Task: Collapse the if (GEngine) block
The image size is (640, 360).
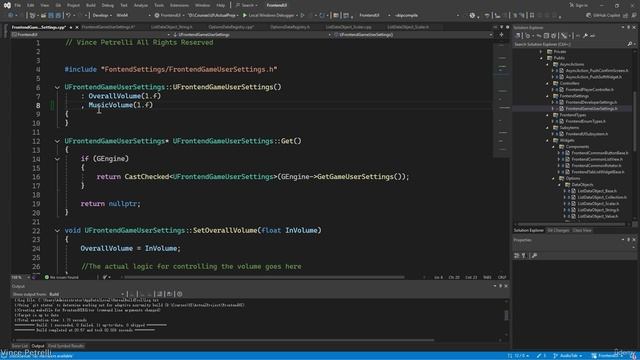Action: (x=57, y=159)
